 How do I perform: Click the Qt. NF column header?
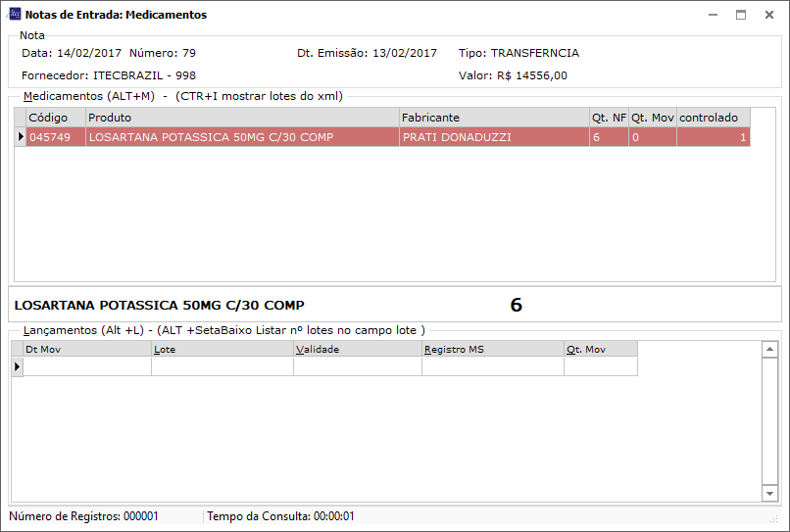click(x=609, y=118)
